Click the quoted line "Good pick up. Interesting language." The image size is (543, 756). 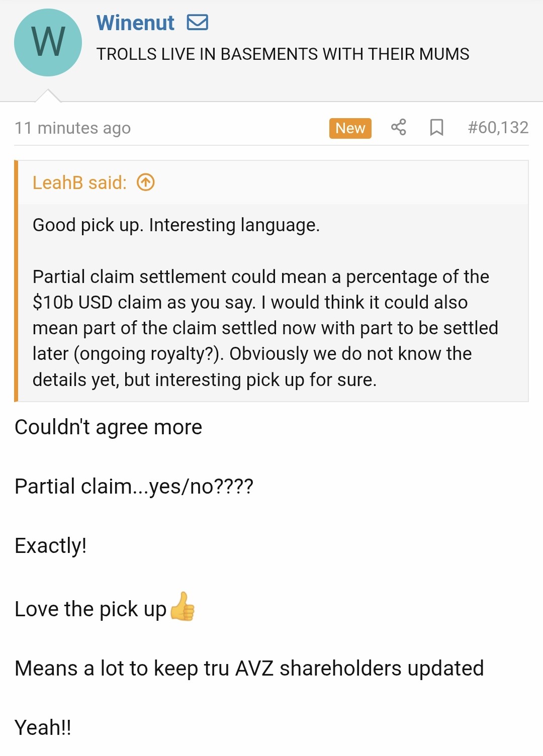point(176,225)
